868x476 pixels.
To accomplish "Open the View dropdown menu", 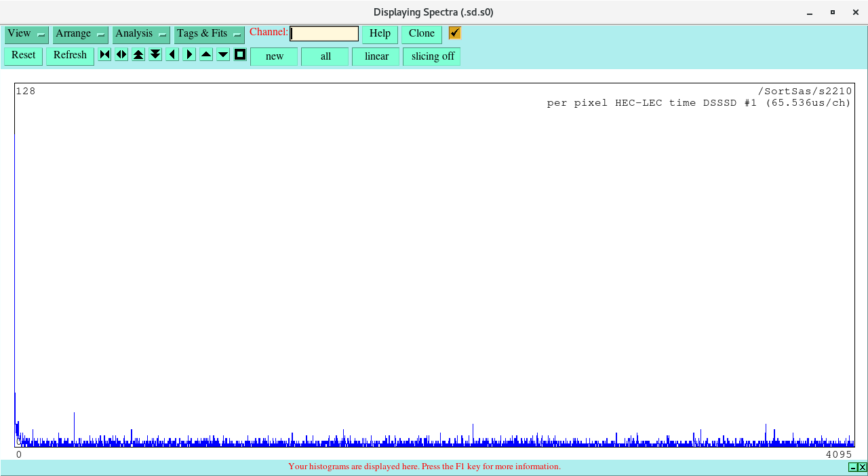I will tap(26, 34).
